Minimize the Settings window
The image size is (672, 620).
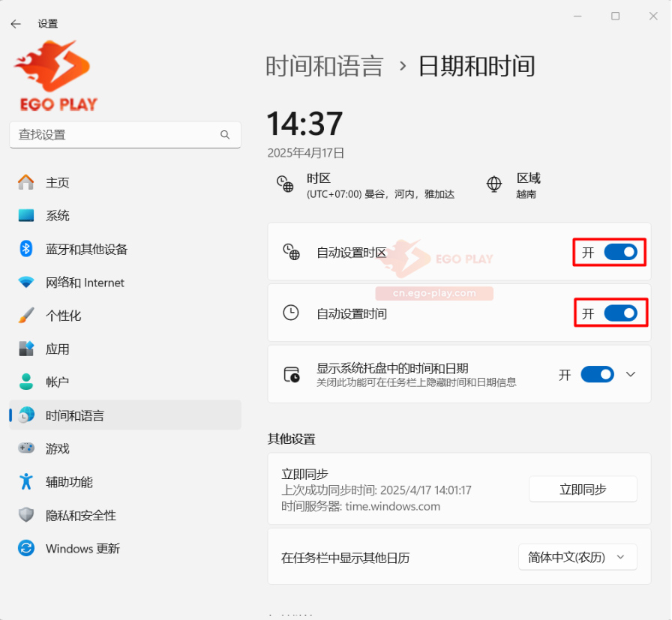[x=577, y=16]
